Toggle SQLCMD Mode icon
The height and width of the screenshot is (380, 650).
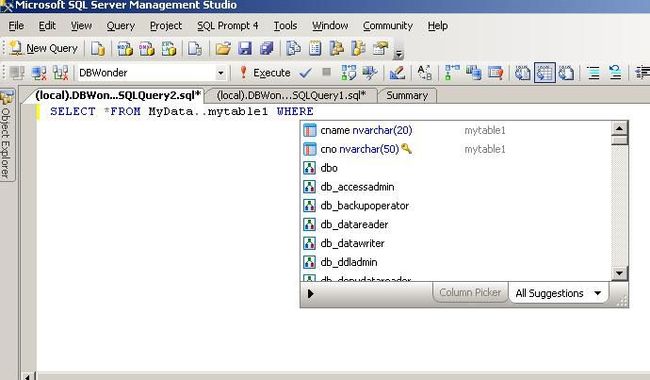495,73
